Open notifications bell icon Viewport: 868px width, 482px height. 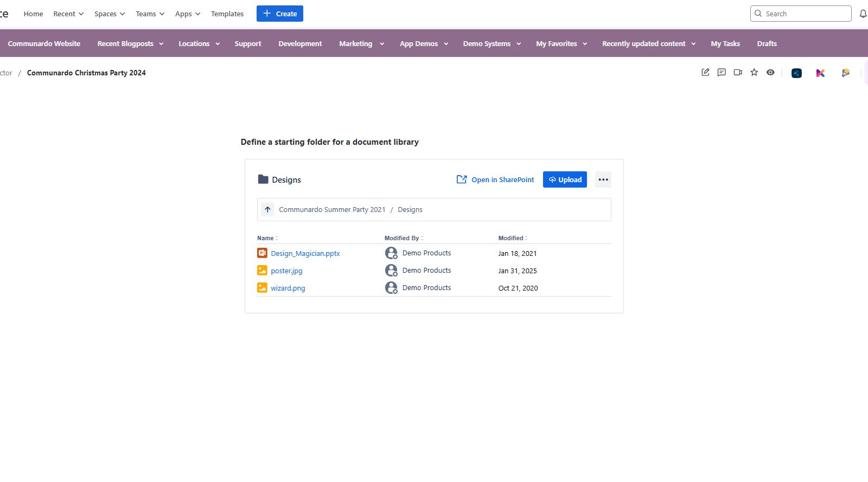click(x=863, y=14)
